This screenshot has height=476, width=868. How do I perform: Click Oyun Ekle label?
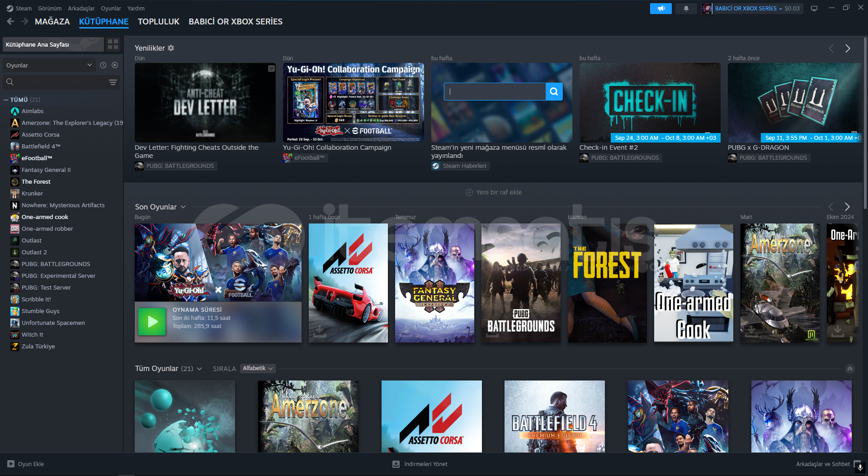[x=31, y=464]
